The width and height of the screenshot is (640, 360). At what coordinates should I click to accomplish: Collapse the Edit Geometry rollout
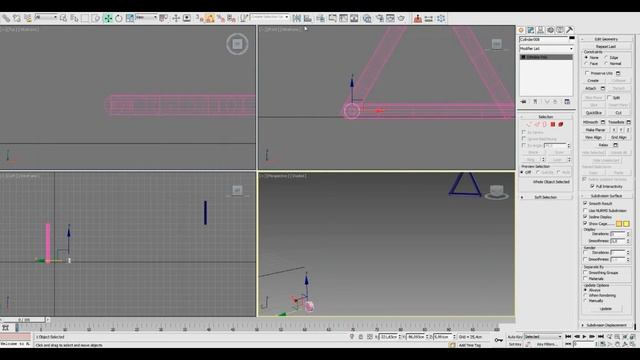tap(607, 39)
